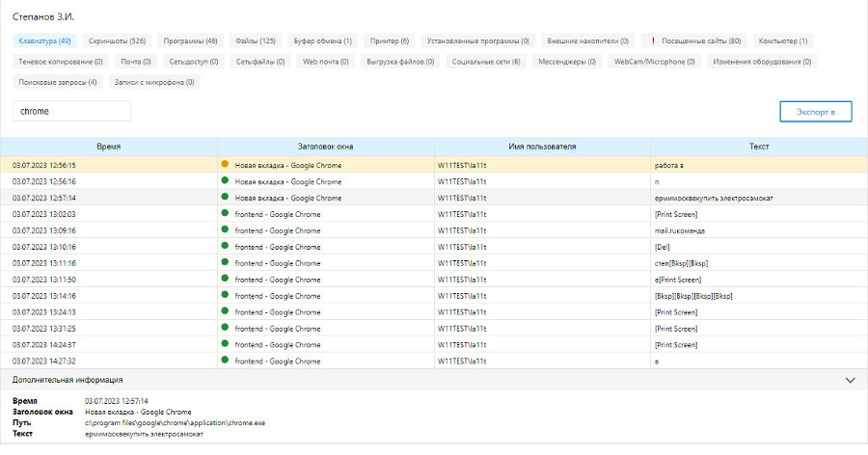The height and width of the screenshot is (455, 868).
Task: Open Посещенные сайты (80) tab
Action: click(x=694, y=40)
